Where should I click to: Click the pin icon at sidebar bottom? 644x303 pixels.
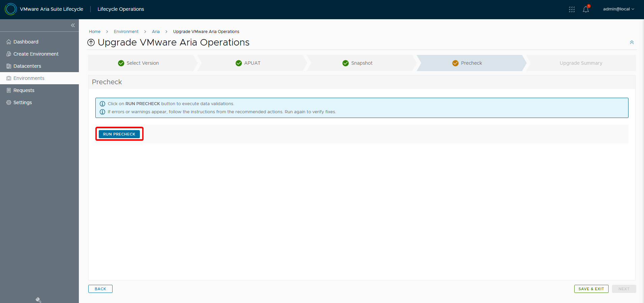coord(38,300)
